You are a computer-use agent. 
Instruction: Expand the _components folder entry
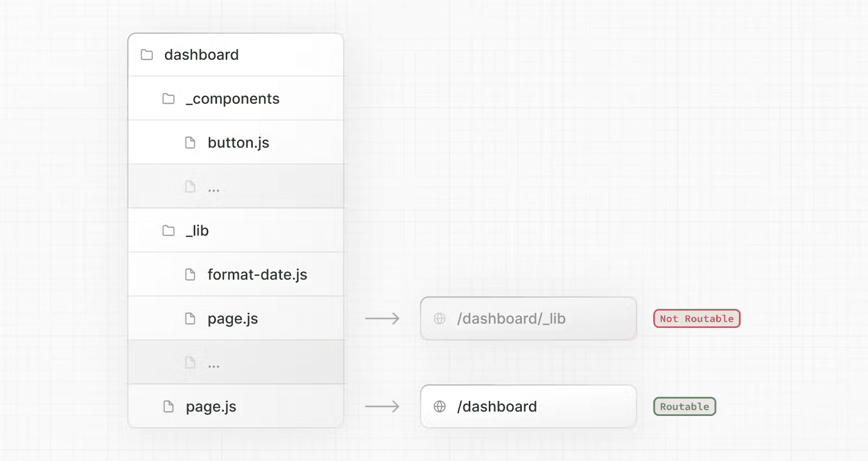[x=233, y=99]
